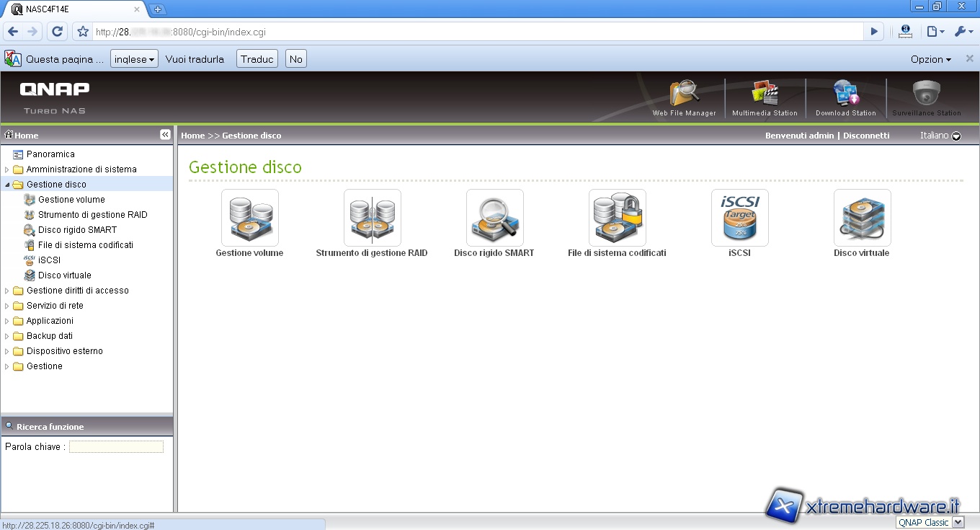This screenshot has height=530, width=980.
Task: Click the Parola chiave search field
Action: (116, 447)
